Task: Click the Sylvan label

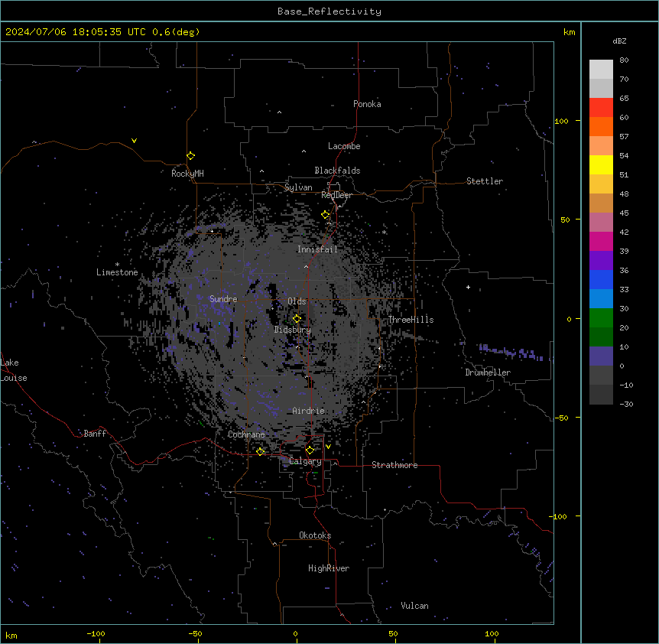Action: click(298, 187)
